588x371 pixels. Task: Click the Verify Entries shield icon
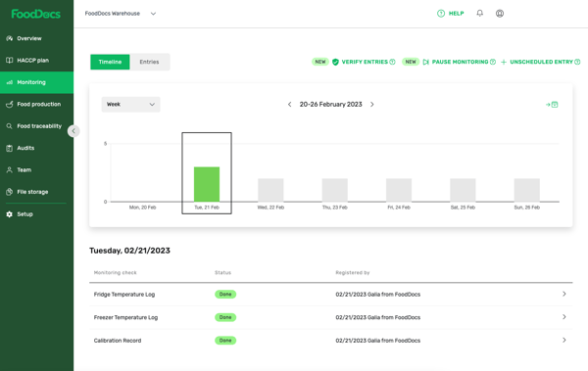335,62
